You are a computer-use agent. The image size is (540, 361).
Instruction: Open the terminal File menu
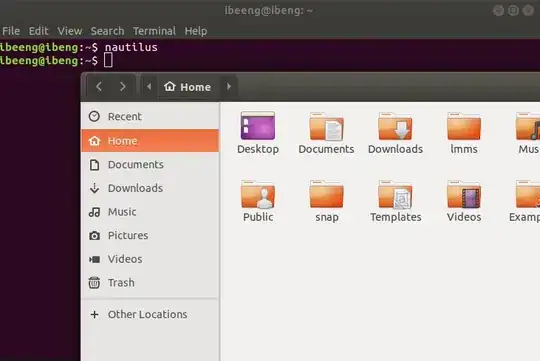(x=11, y=31)
